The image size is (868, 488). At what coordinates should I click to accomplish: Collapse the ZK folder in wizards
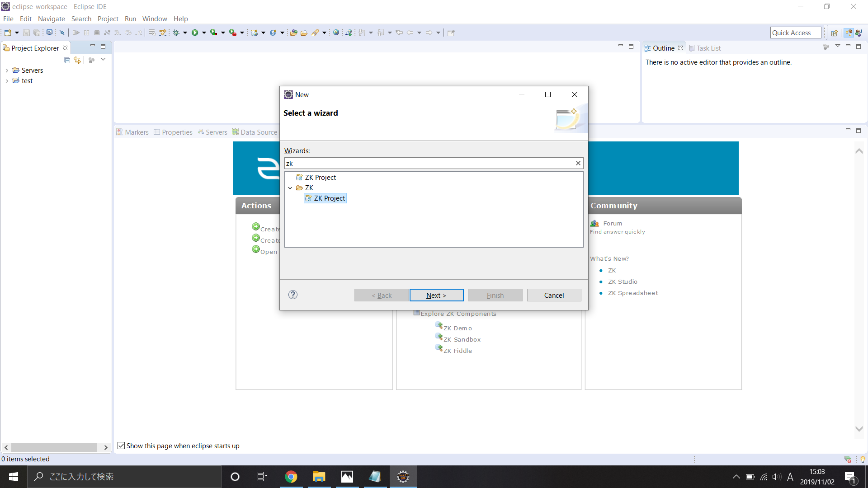coord(290,188)
